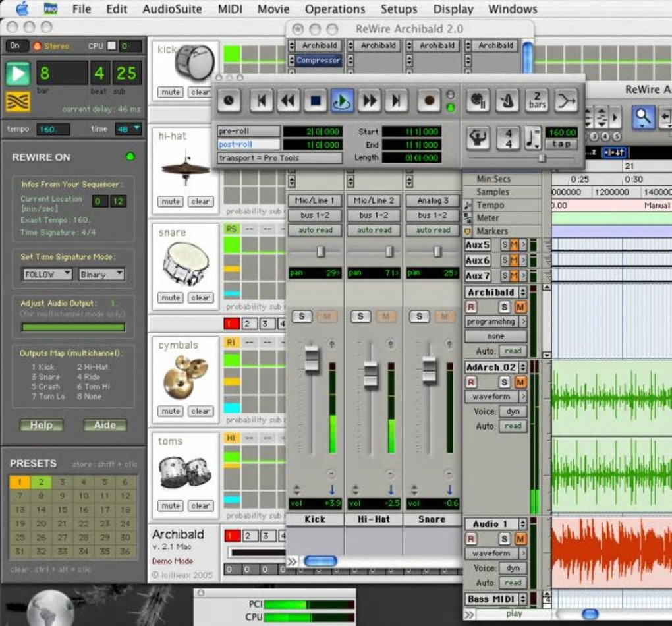Click the Help button in Archibald
Screen dimensions: 672x626
click(41, 425)
